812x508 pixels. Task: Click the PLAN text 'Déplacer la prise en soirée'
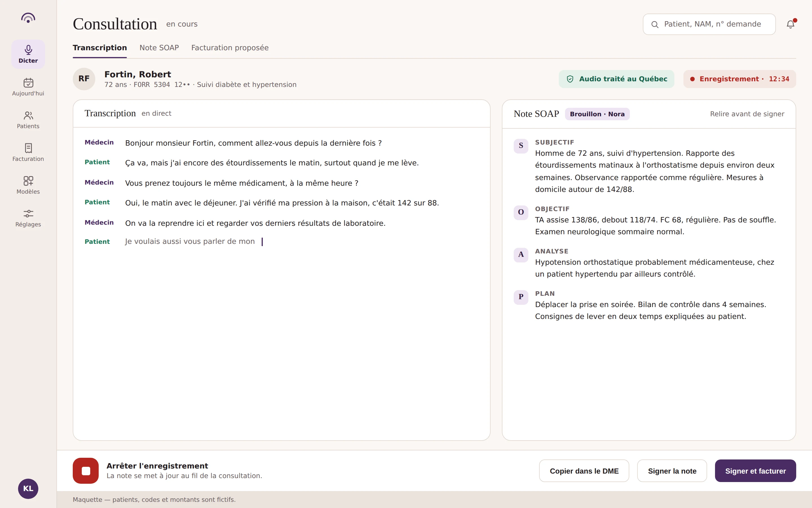pos(651,310)
